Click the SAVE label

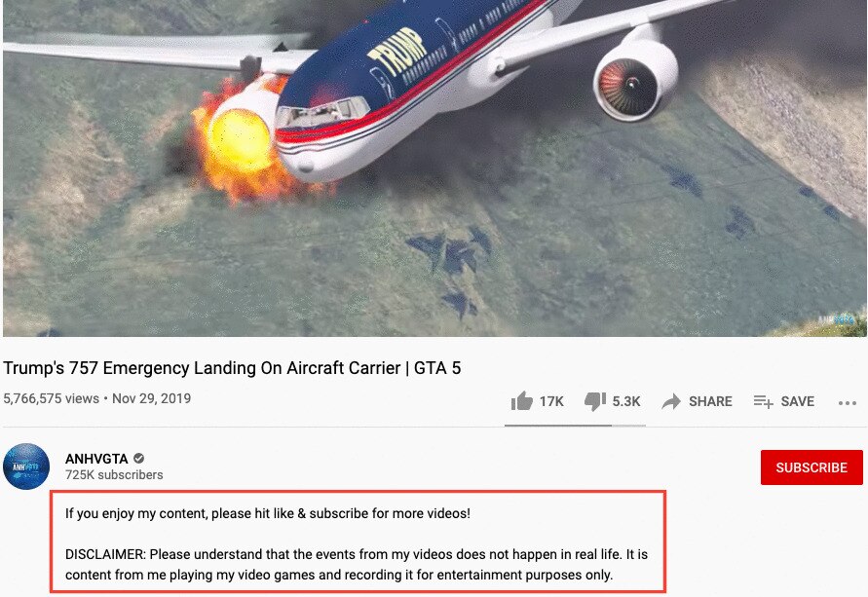pyautogui.click(x=797, y=401)
